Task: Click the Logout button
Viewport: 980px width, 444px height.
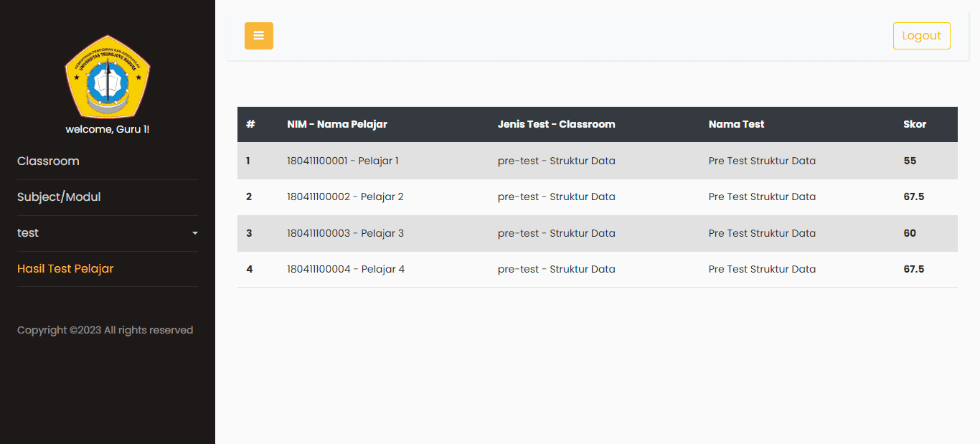Action: [x=921, y=35]
